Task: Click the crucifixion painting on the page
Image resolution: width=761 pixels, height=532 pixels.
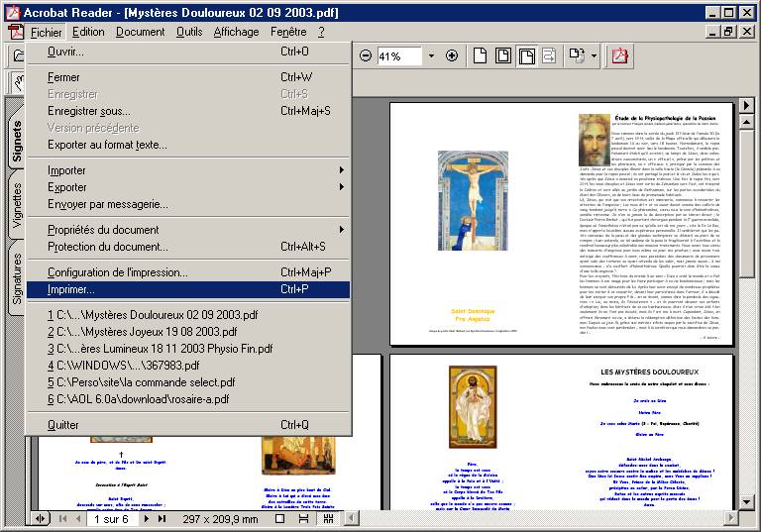Action: coord(473,200)
